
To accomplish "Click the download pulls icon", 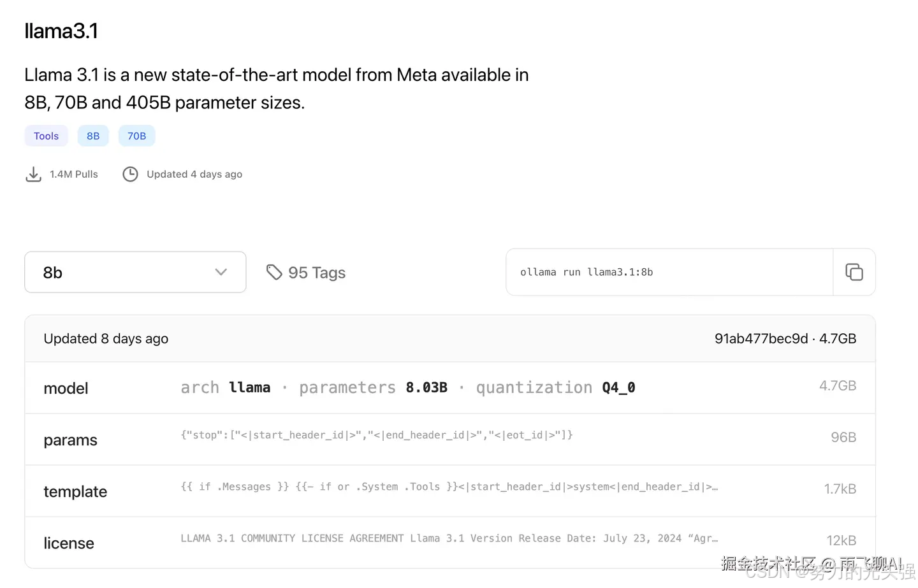I will (33, 175).
